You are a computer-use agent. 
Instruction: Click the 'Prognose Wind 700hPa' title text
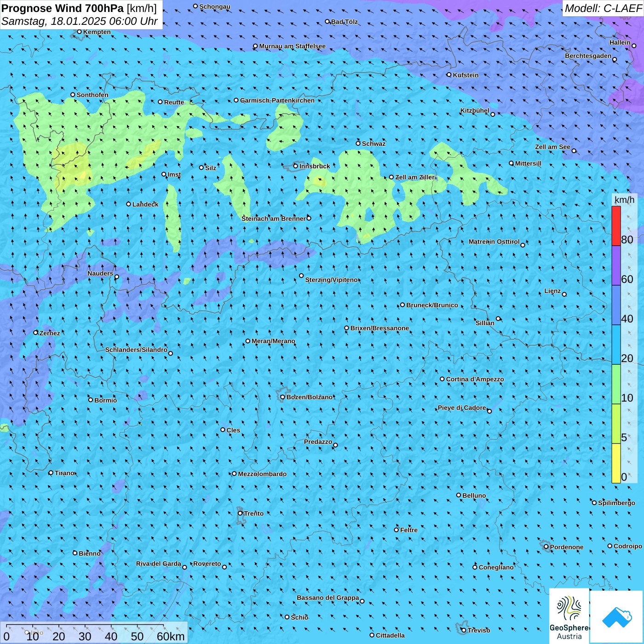[x=63, y=8]
